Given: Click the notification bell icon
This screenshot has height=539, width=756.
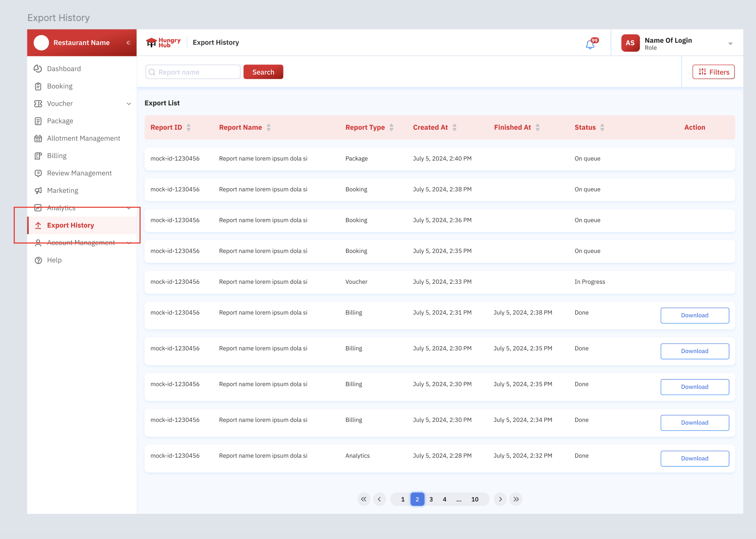Looking at the screenshot, I should (590, 44).
